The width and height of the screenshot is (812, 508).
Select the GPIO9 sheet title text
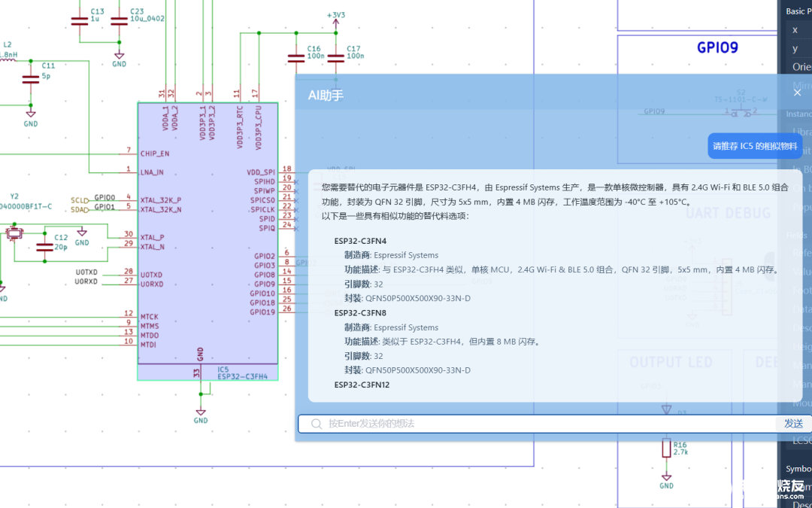[x=717, y=47]
